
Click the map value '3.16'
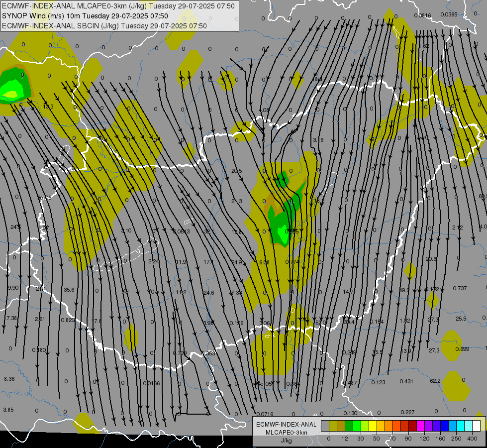[x=318, y=140]
